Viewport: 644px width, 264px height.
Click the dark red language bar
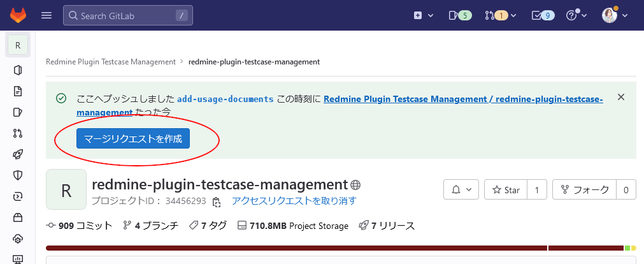[297, 248]
